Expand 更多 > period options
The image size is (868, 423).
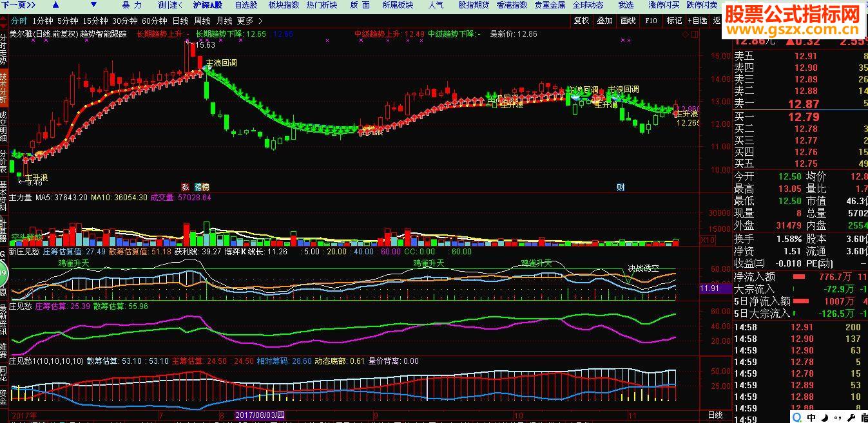pos(249,21)
